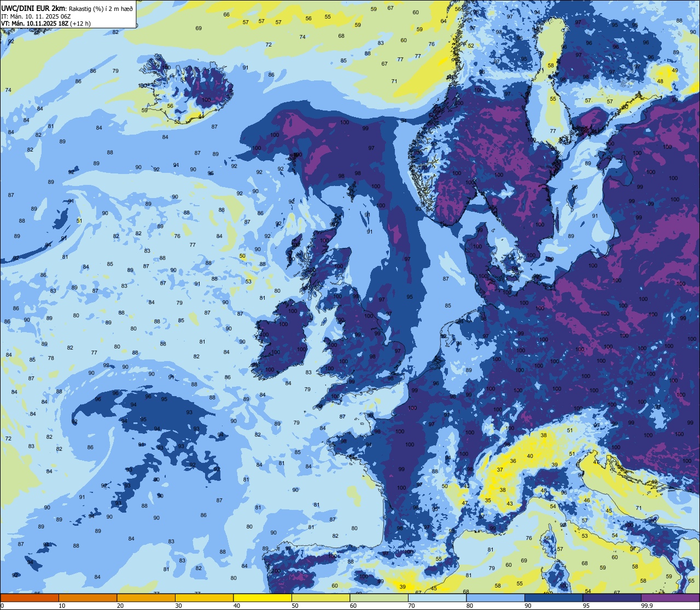Click the 60–70 pale green legend swatch
700x610 pixels.
pyautogui.click(x=379, y=597)
